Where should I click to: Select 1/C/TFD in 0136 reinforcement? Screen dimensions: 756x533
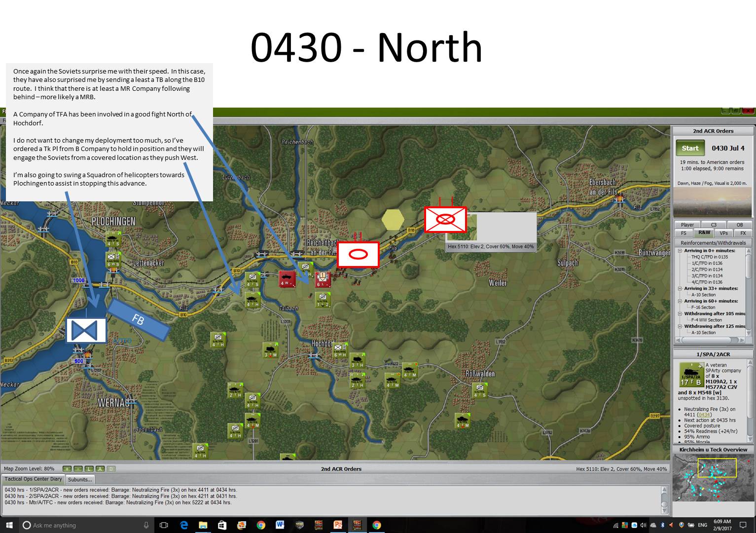click(707, 264)
